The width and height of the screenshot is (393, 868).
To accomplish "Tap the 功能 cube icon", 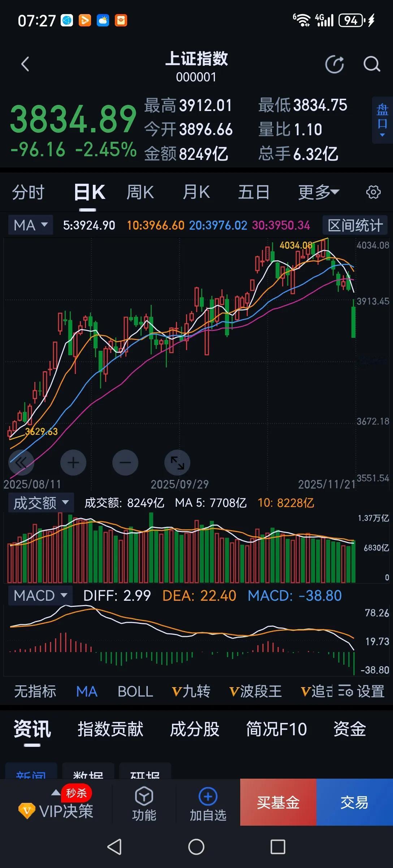I will (x=144, y=796).
